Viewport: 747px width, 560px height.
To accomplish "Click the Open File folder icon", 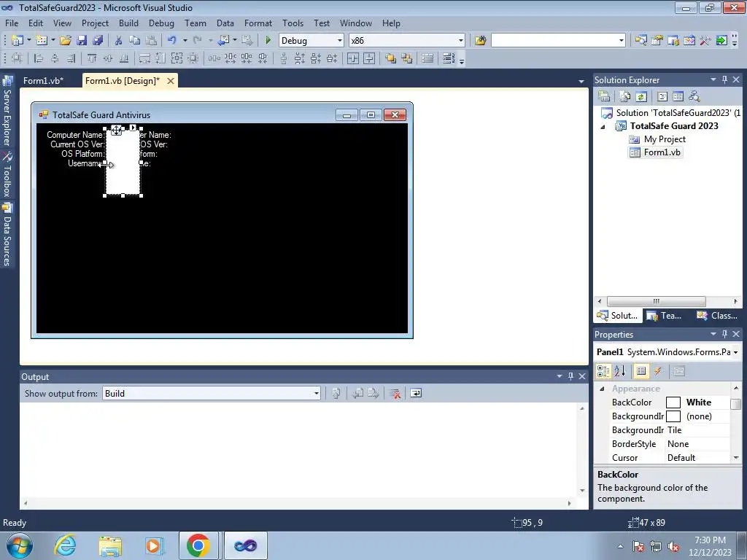I will click(66, 41).
